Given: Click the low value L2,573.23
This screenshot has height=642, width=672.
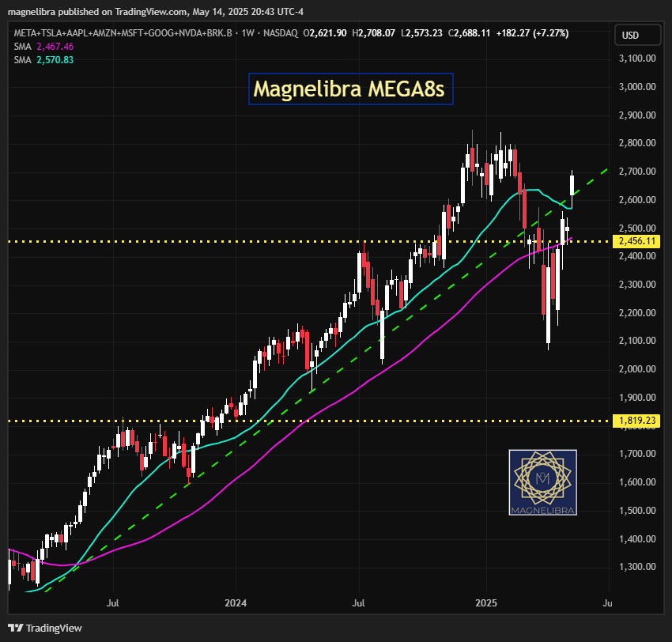Looking at the screenshot, I should coord(421,33).
